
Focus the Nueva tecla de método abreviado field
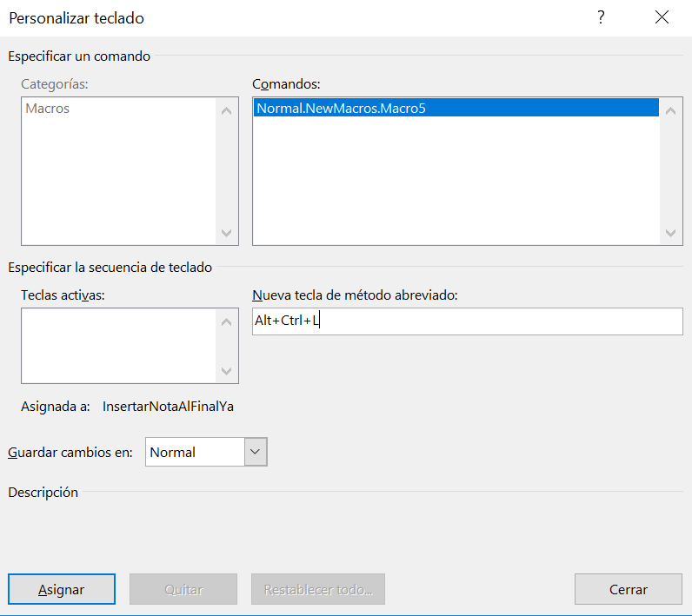click(468, 321)
